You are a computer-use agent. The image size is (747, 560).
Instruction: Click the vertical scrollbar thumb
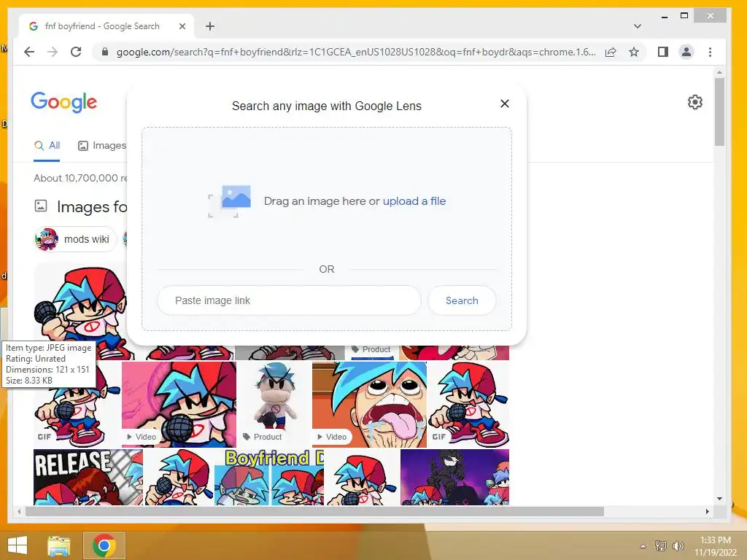(x=719, y=112)
